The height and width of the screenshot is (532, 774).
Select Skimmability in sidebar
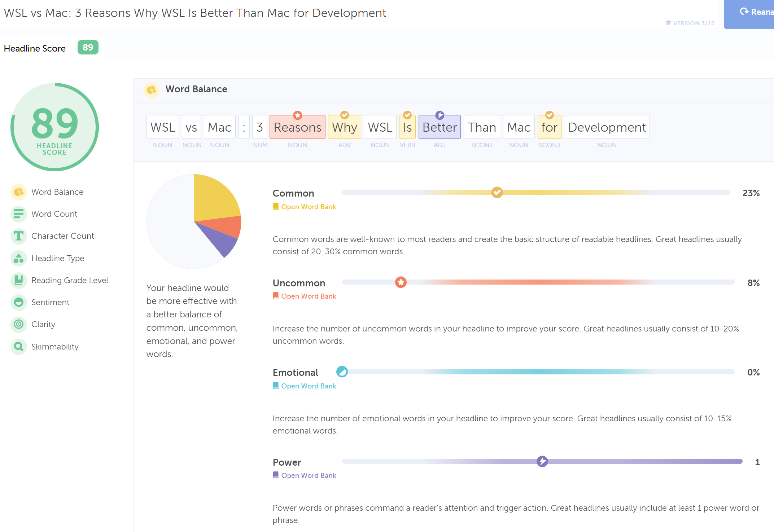pyautogui.click(x=55, y=347)
